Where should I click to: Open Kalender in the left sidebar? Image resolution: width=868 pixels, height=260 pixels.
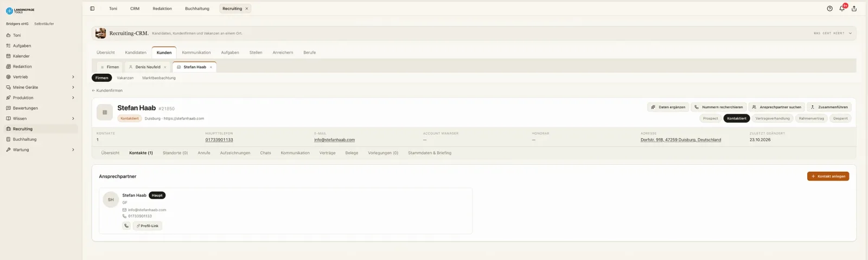click(41, 56)
